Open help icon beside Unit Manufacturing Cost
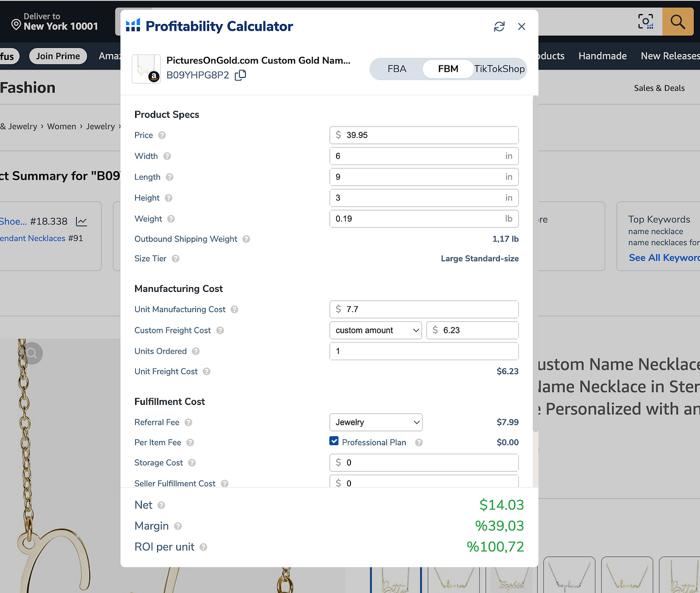Screen dimensions: 700x593 (234, 309)
